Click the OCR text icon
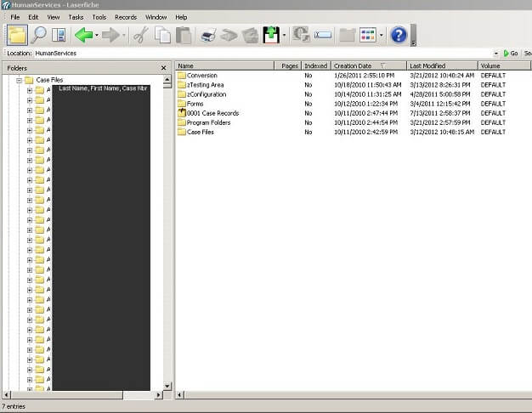 pyautogui.click(x=301, y=35)
